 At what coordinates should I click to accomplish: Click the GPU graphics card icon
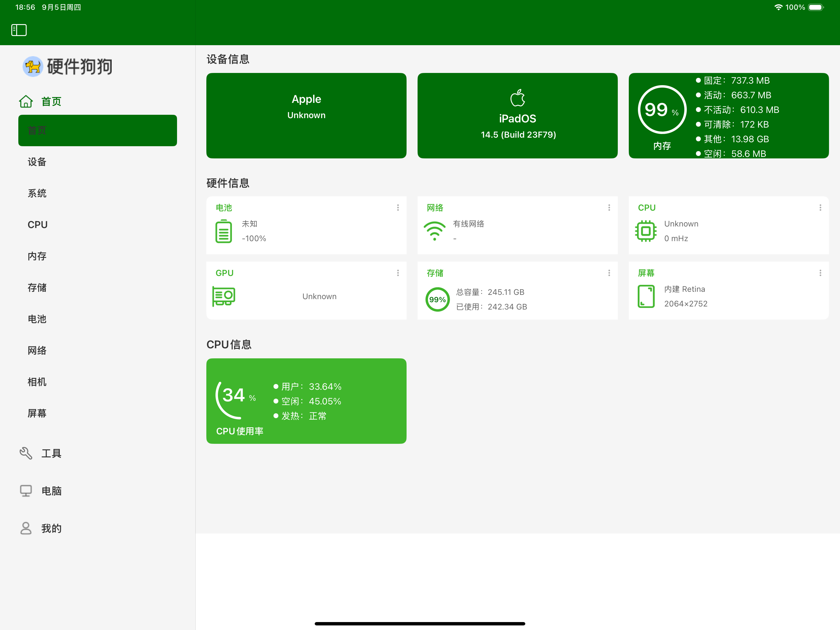224,296
